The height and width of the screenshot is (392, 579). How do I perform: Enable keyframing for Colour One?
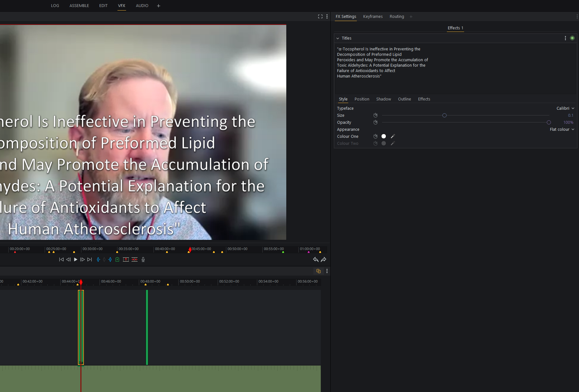[376, 137]
